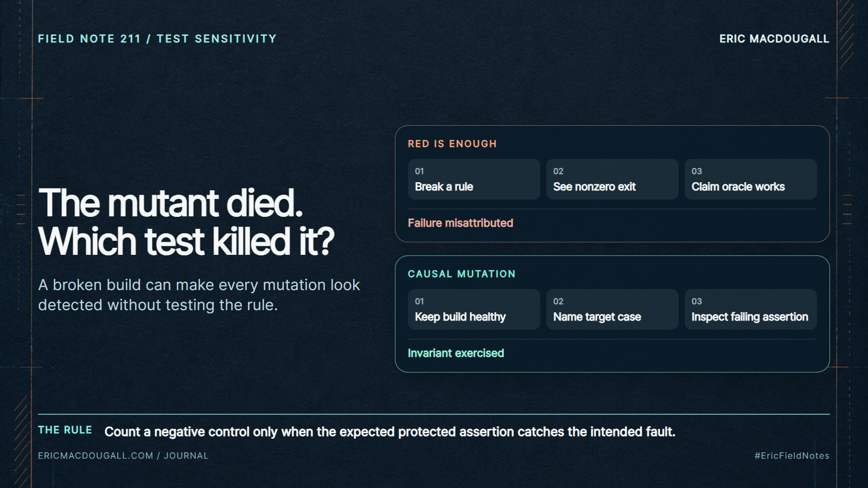Click the 'RED IS ENOUGH' panel heading

(x=452, y=144)
